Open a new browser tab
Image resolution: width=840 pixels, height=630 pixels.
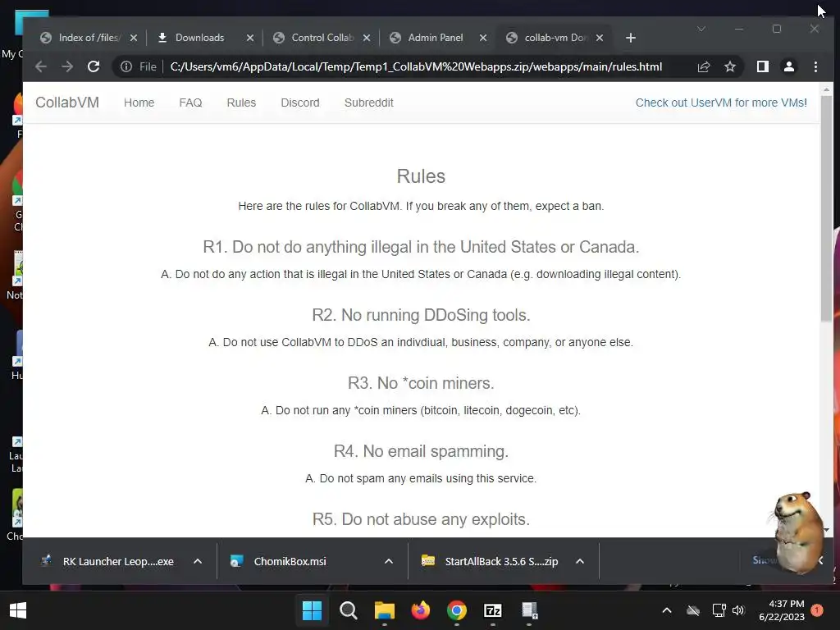coord(631,38)
